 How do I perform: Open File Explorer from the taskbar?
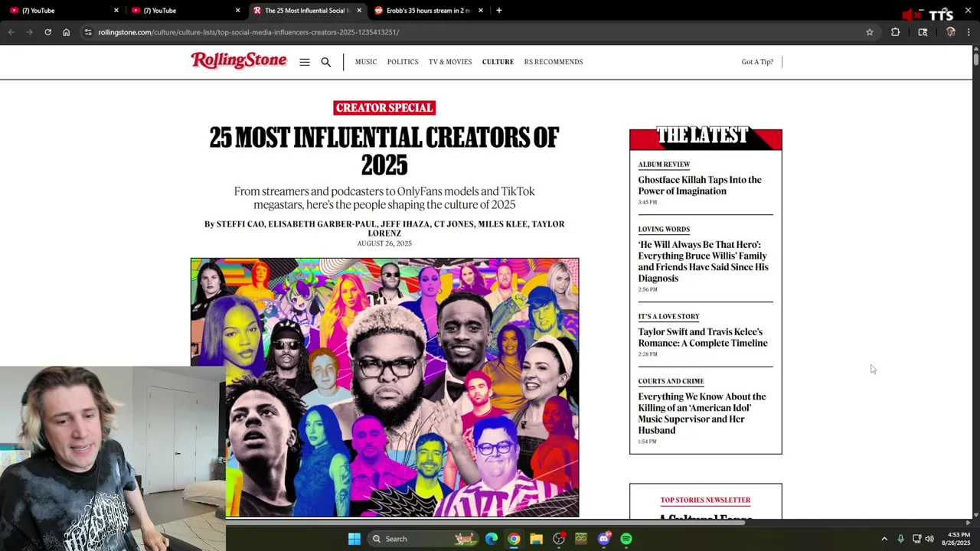pyautogui.click(x=536, y=539)
